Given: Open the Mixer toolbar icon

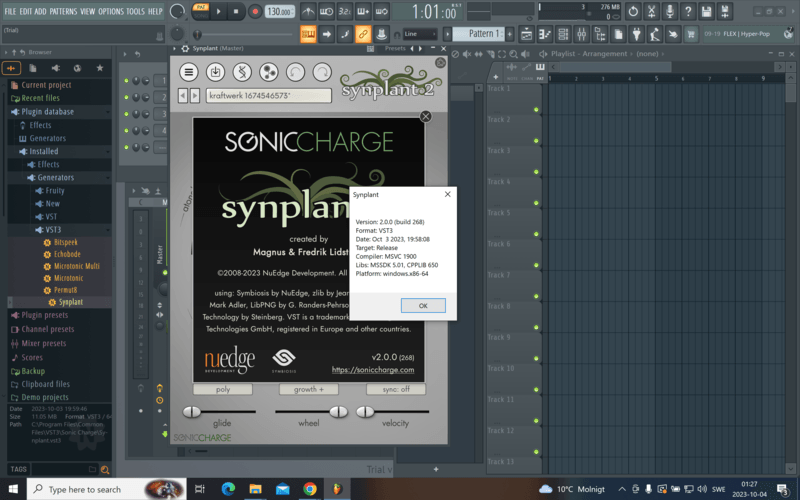Looking at the screenshot, I should click(582, 34).
